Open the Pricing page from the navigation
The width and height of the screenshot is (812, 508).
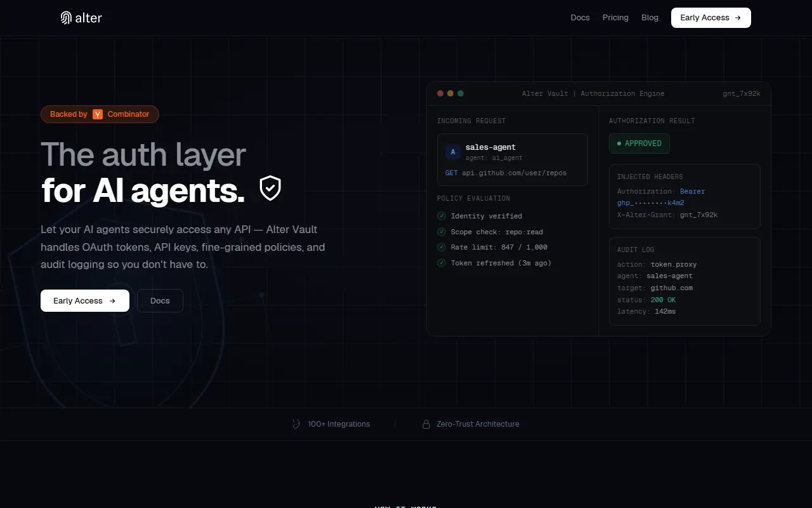coord(615,18)
